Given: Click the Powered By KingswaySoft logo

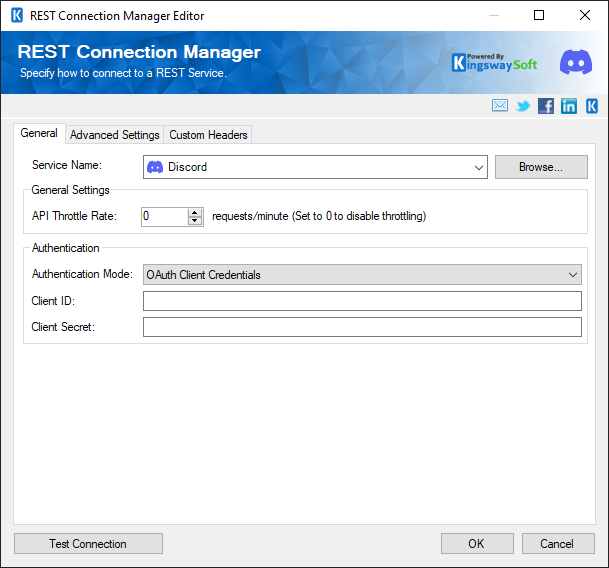Looking at the screenshot, I should coord(495,62).
